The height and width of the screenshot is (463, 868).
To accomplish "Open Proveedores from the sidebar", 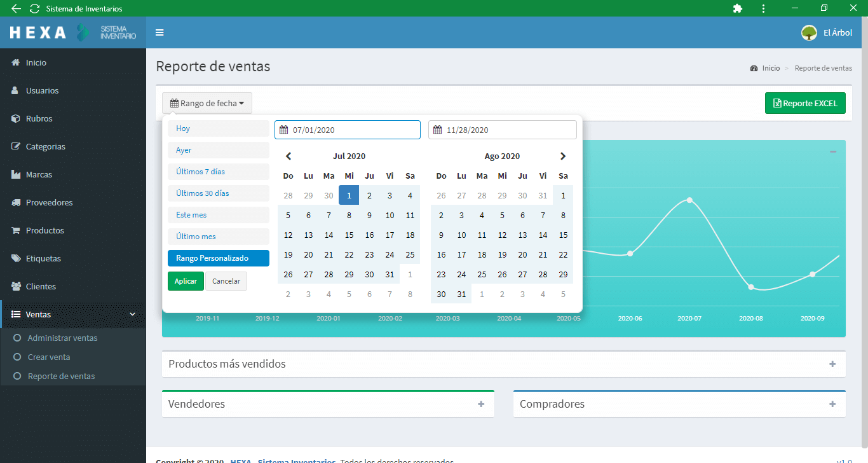I will 49,202.
